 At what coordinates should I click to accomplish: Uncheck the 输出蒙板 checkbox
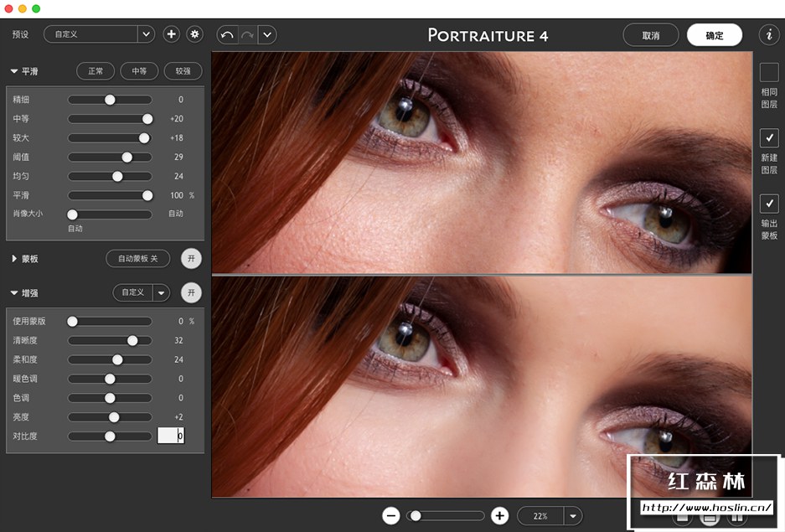coord(769,204)
